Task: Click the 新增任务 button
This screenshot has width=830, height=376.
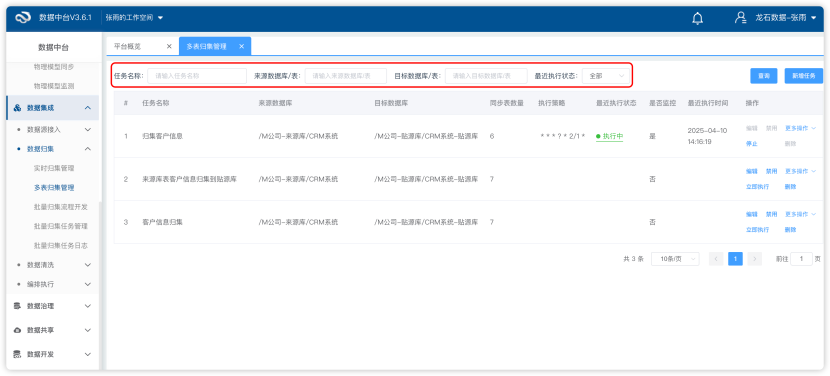Action: (x=804, y=76)
